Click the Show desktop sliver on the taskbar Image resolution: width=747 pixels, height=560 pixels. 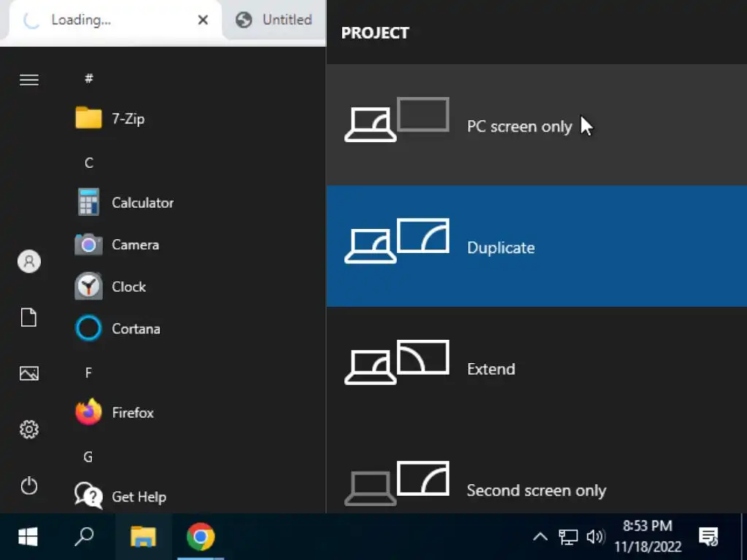[744, 537]
